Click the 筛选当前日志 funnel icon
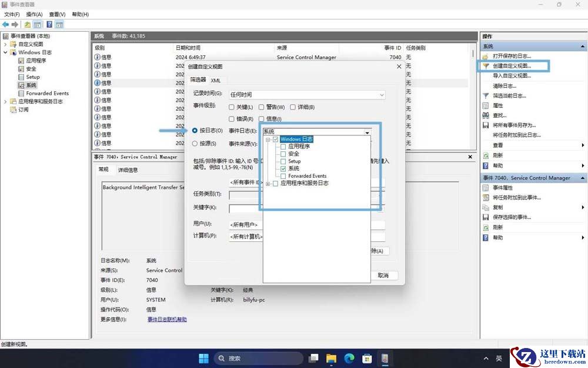 point(486,96)
